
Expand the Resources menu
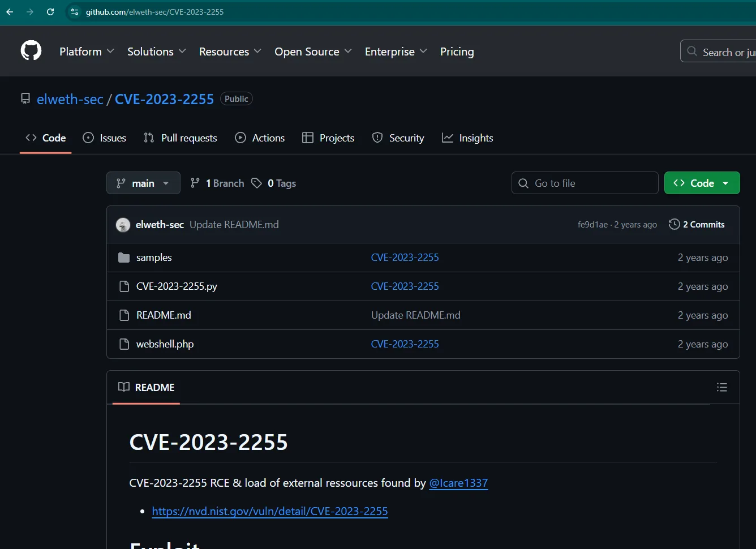[230, 52]
